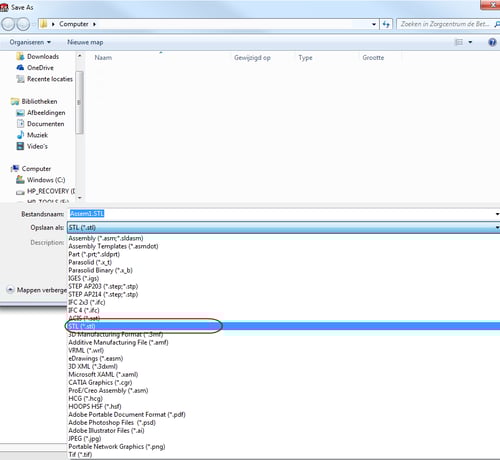The height and width of the screenshot is (460, 500).
Task: Collapse folders with Mappen verbergen
Action: [x=37, y=290]
